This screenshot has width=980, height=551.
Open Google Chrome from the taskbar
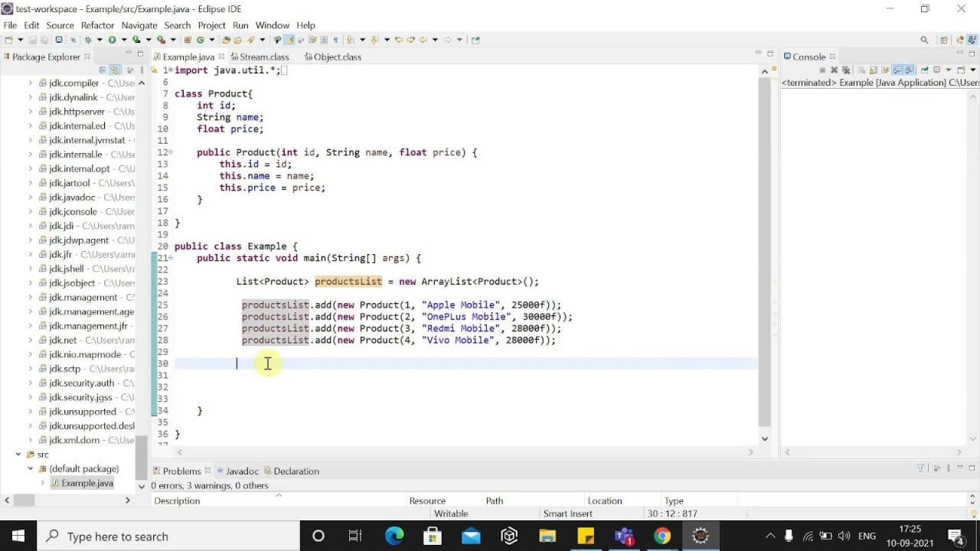pyautogui.click(x=662, y=536)
